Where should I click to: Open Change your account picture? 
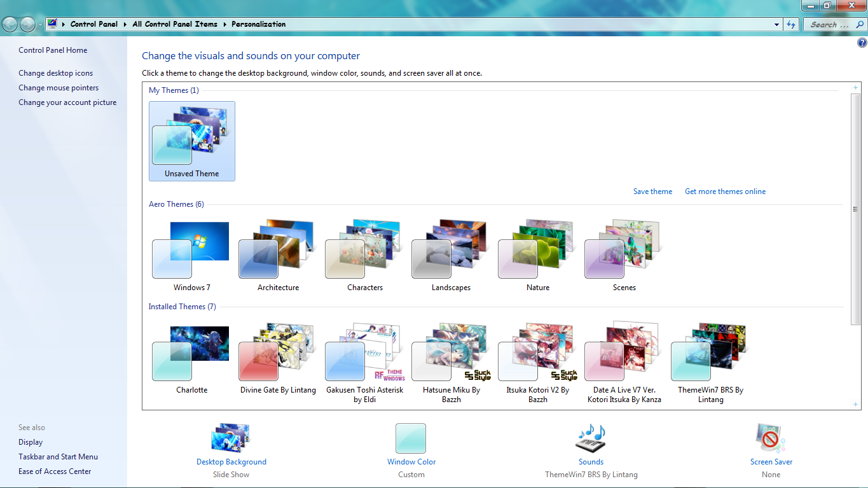click(x=67, y=102)
